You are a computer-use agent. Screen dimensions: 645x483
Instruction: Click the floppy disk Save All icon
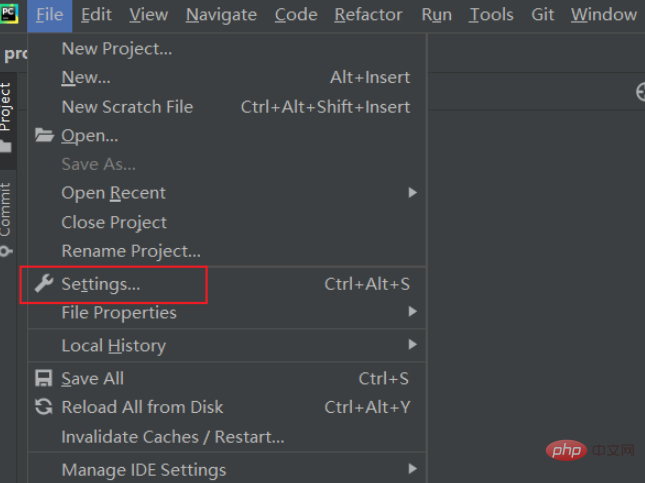pos(43,378)
